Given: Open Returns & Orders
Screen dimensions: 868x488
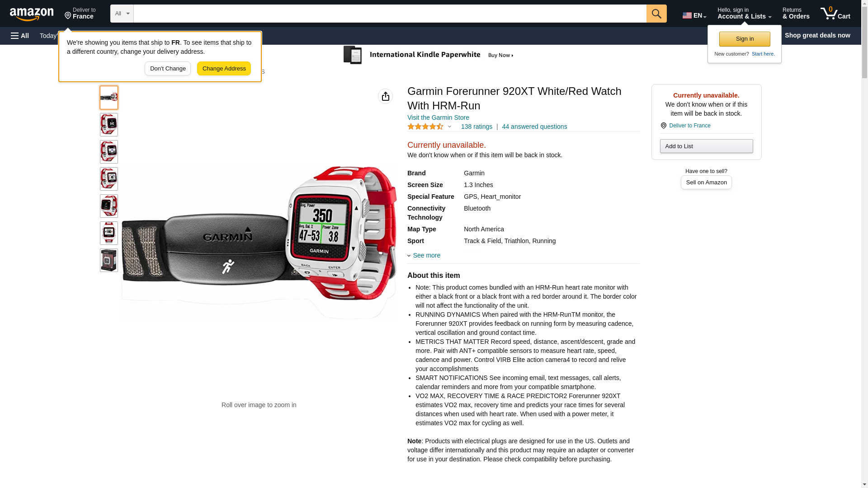Looking at the screenshot, I should [796, 13].
